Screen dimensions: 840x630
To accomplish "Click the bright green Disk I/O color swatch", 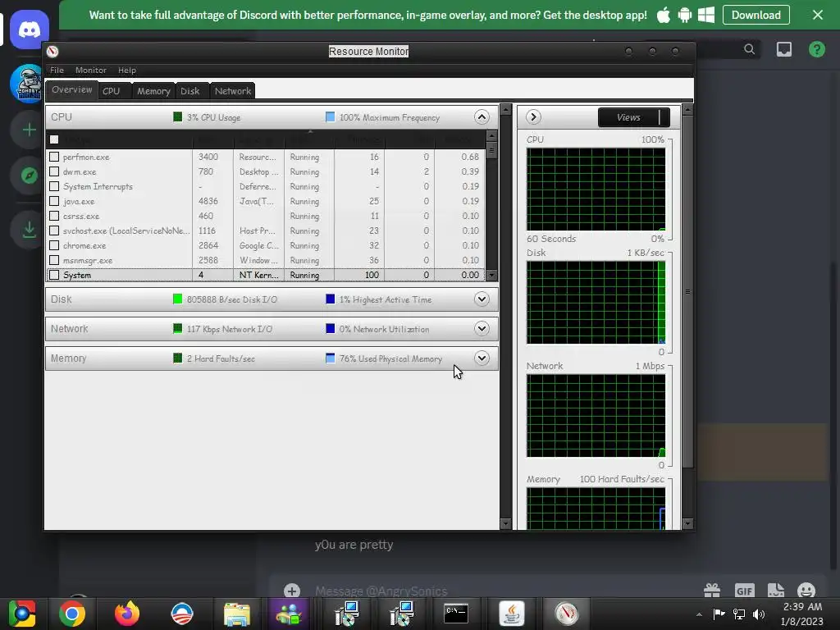I will pyautogui.click(x=178, y=299).
